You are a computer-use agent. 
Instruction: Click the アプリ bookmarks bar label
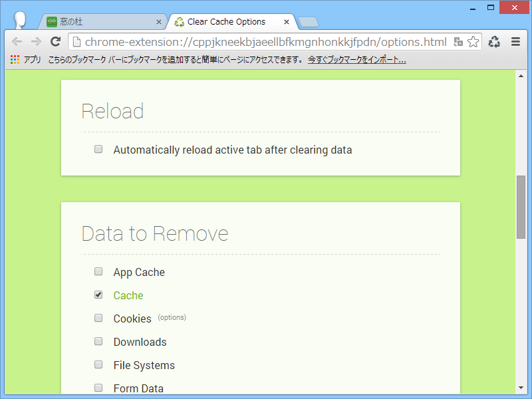pos(32,60)
